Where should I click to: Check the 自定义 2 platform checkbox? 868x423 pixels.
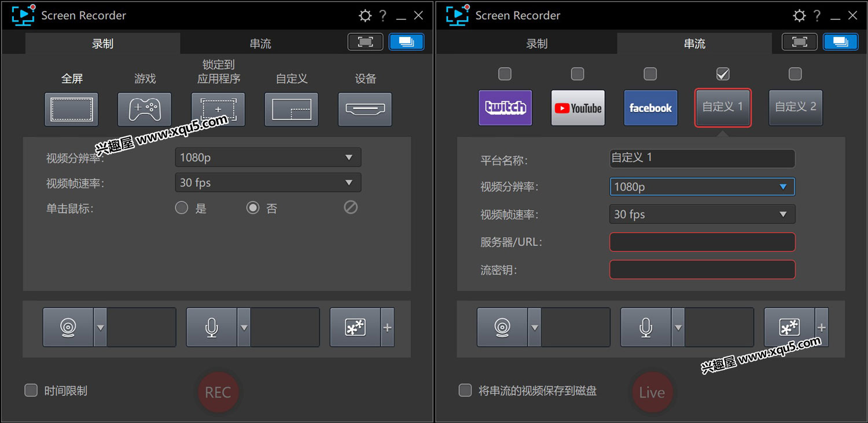tap(796, 73)
